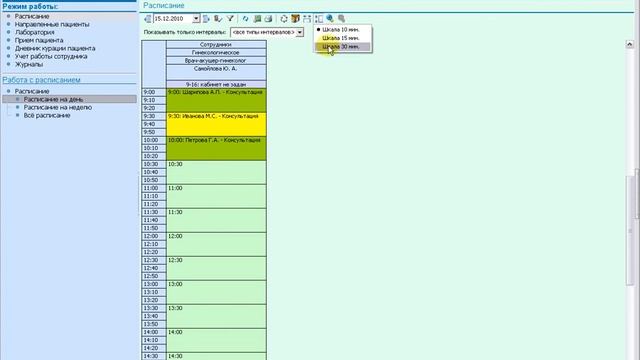The image size is (640, 360).
Task: Open the interval types combo box
Action: click(267, 32)
